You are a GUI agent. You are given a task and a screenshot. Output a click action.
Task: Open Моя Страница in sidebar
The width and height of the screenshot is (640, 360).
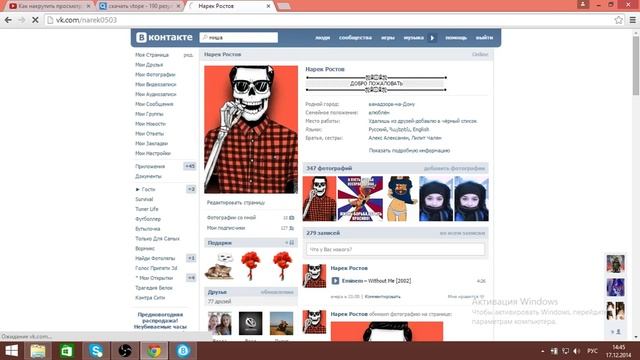[152, 55]
